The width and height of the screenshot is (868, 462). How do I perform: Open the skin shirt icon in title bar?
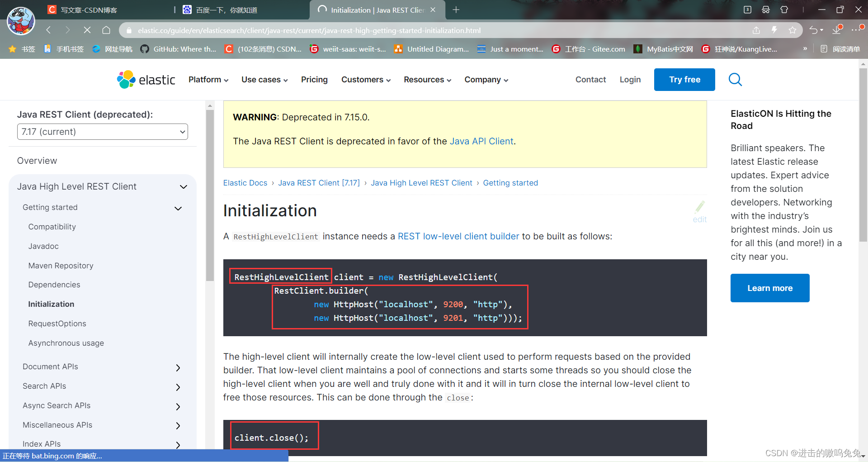[x=784, y=10]
